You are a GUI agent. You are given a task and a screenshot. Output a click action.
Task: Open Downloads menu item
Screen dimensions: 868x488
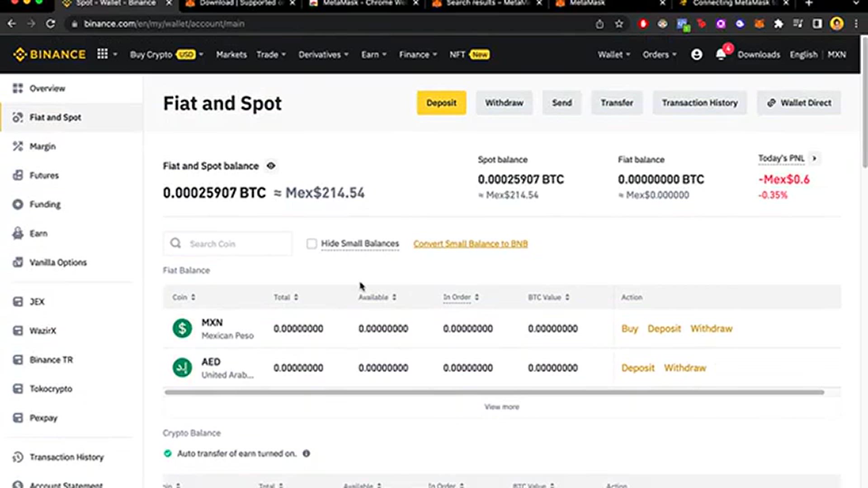pos(759,54)
